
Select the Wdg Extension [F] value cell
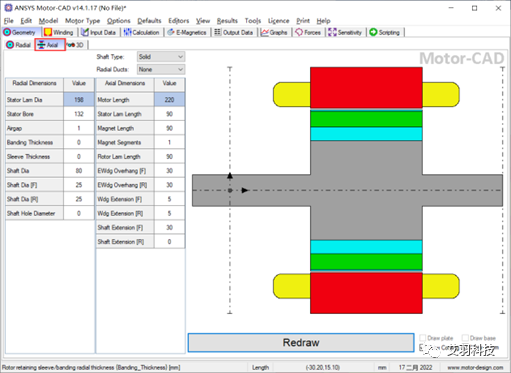coord(169,199)
